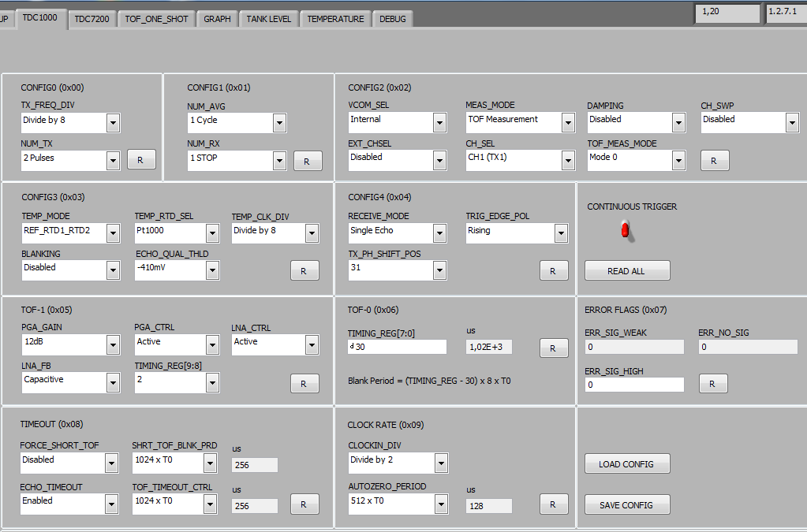Read CONFIG0 register with R button
This screenshot has width=807, height=532.
pos(141,160)
